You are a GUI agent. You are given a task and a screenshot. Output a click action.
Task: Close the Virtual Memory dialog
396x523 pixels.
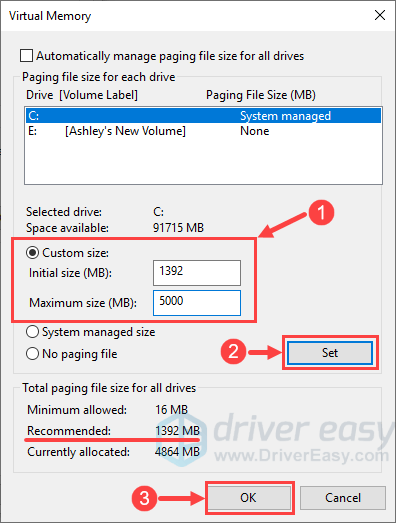380,15
